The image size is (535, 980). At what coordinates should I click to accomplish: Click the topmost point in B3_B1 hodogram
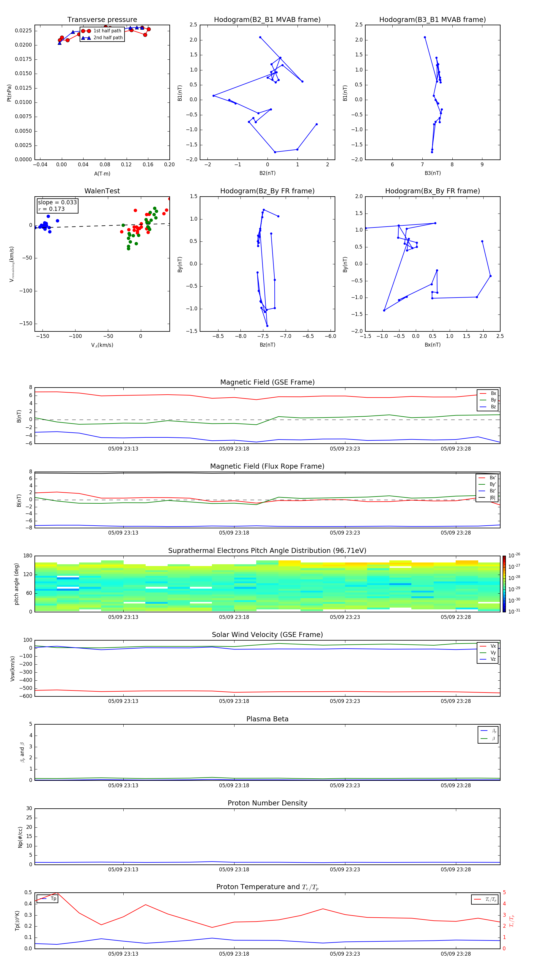click(x=424, y=37)
